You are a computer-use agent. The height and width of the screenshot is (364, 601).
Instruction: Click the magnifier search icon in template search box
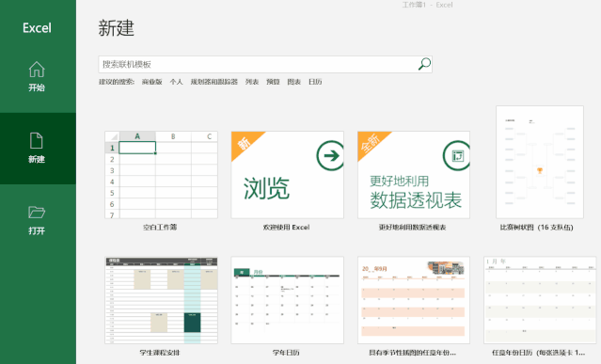pos(424,64)
